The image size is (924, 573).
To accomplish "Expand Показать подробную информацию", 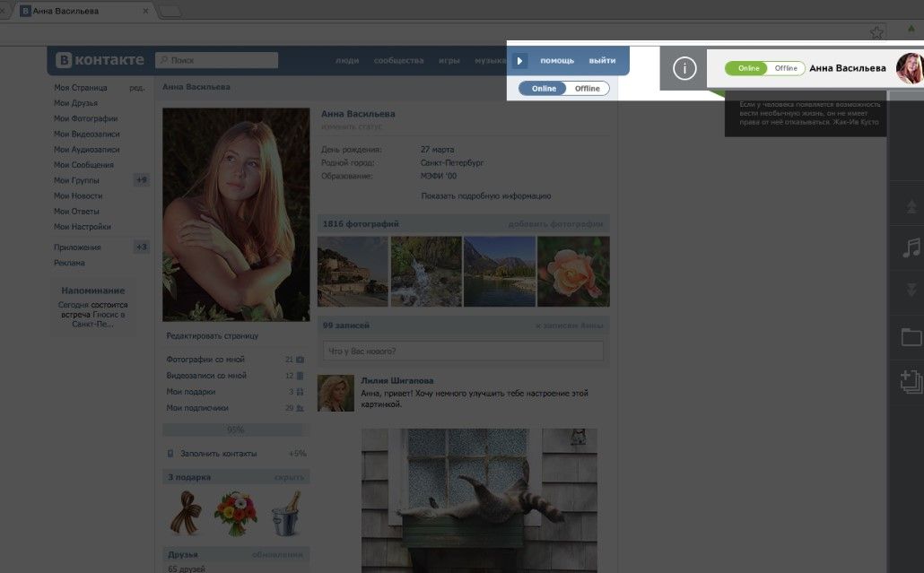I will [x=486, y=196].
